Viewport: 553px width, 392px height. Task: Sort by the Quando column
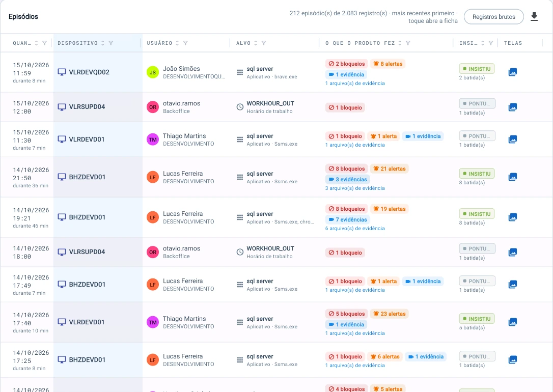point(36,43)
